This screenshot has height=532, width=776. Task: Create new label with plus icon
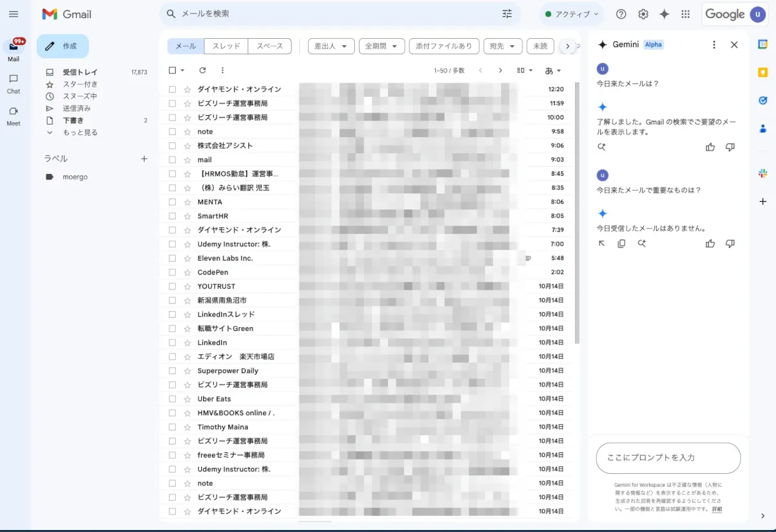coord(144,158)
